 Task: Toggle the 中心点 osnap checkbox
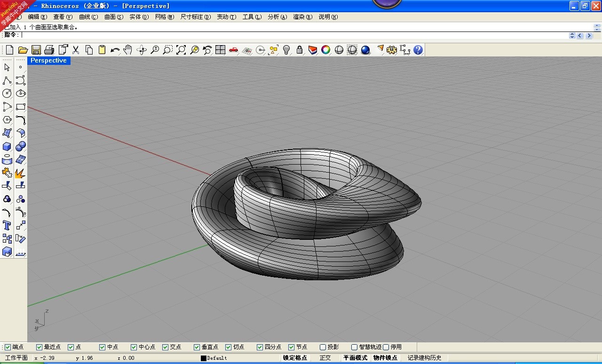click(x=134, y=347)
